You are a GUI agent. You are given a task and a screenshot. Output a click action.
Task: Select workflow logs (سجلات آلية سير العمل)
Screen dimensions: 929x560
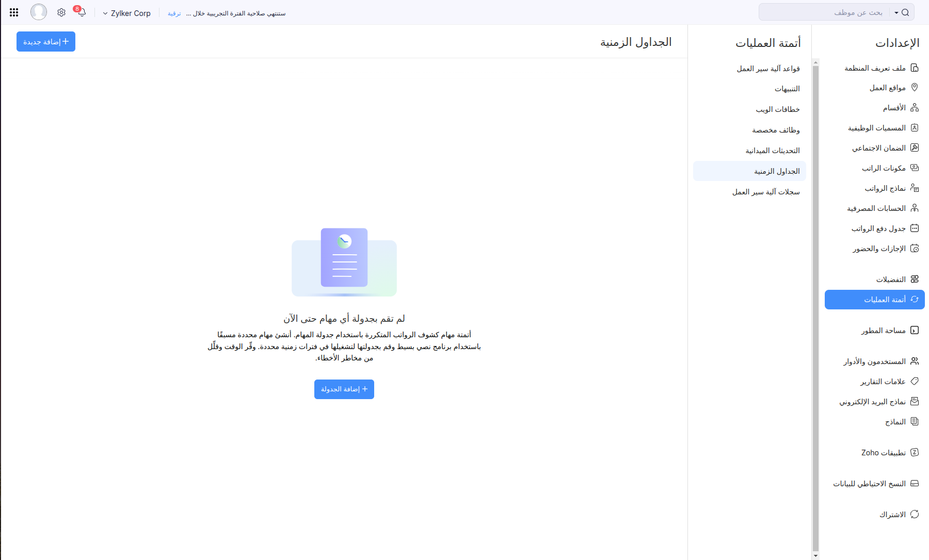point(766,192)
